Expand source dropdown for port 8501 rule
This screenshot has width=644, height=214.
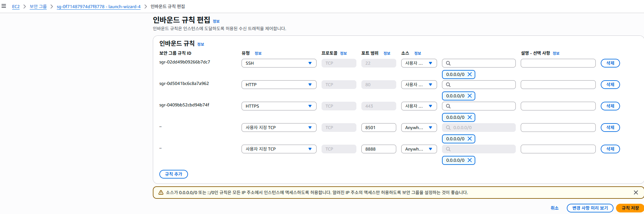(419, 128)
